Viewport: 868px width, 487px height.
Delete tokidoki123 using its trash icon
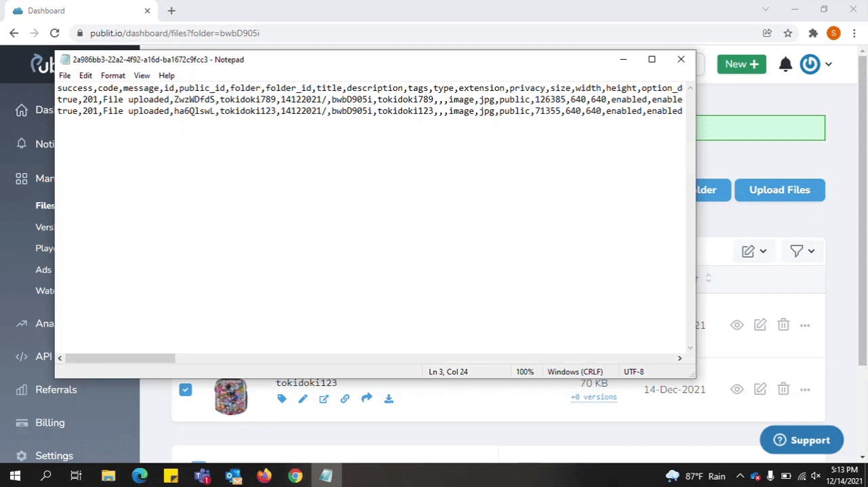point(783,389)
